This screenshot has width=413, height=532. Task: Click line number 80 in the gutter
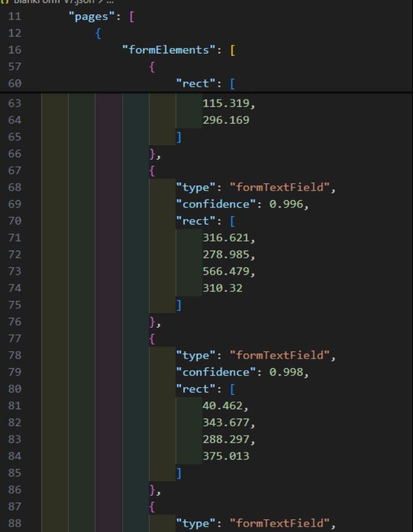(15, 389)
